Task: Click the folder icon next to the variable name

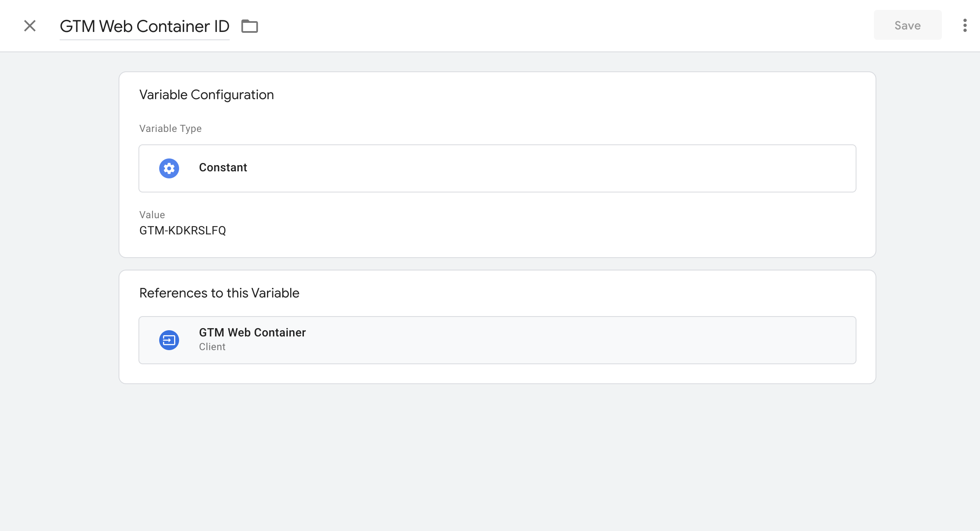Action: pyautogui.click(x=250, y=26)
